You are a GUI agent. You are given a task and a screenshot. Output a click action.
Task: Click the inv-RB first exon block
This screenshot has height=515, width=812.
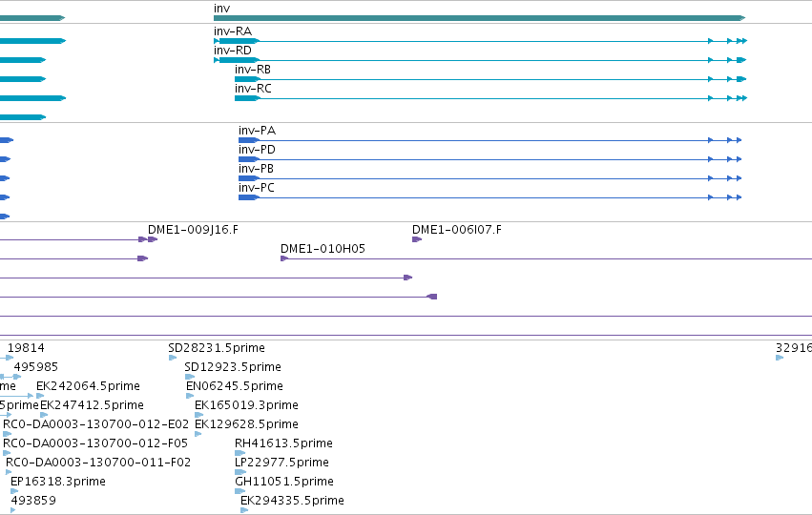(x=247, y=79)
